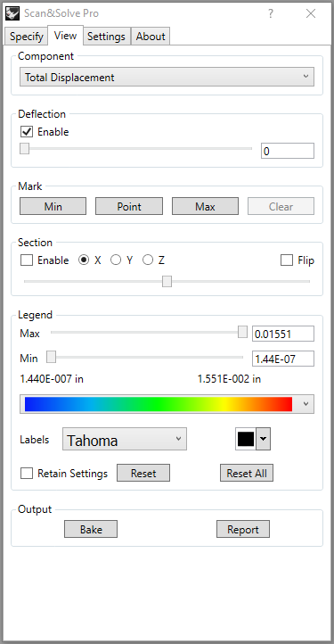Click the deflection scale slider handle
The width and height of the screenshot is (334, 644).
(x=25, y=148)
